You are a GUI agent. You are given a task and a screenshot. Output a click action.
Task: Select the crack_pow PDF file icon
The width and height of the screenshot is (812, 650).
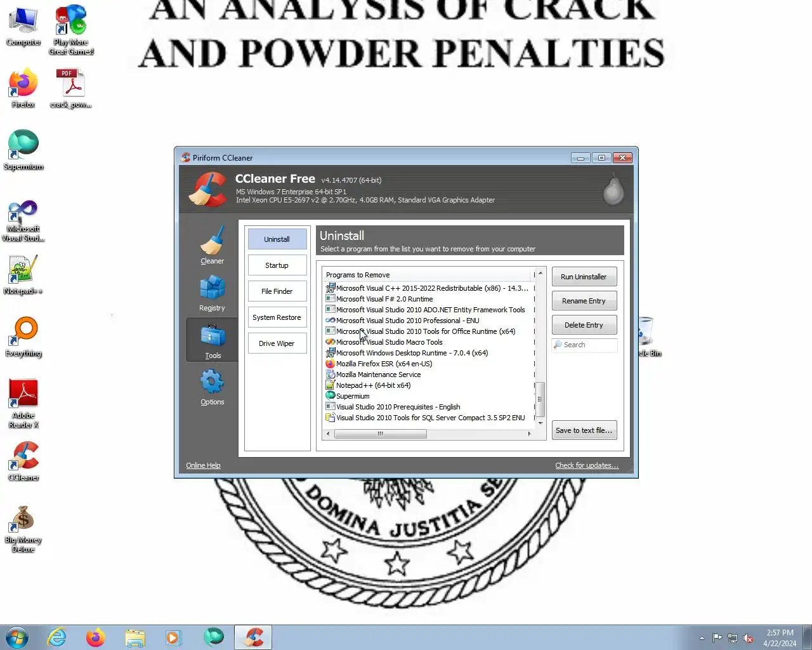point(71,89)
